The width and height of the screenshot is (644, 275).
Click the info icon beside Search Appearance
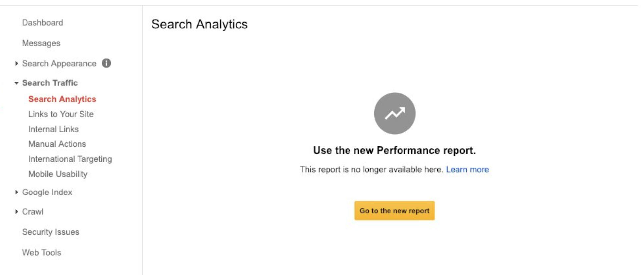106,63
